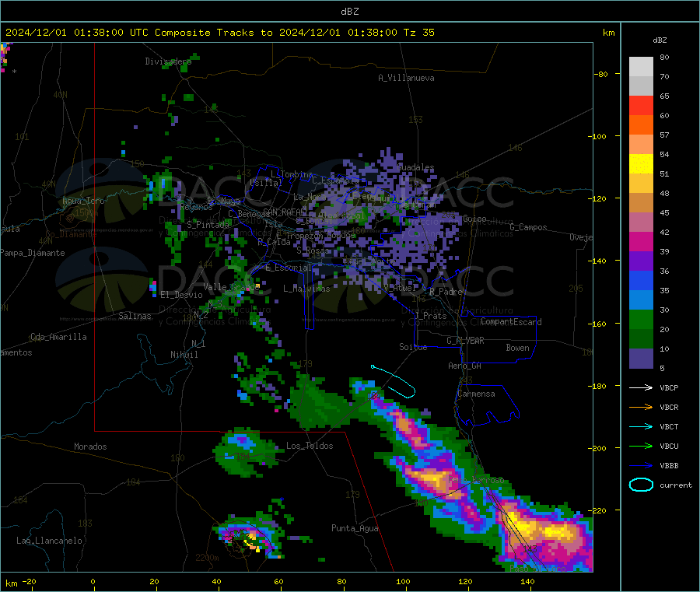Click the 100 km horizontal axis tick

pos(403,581)
